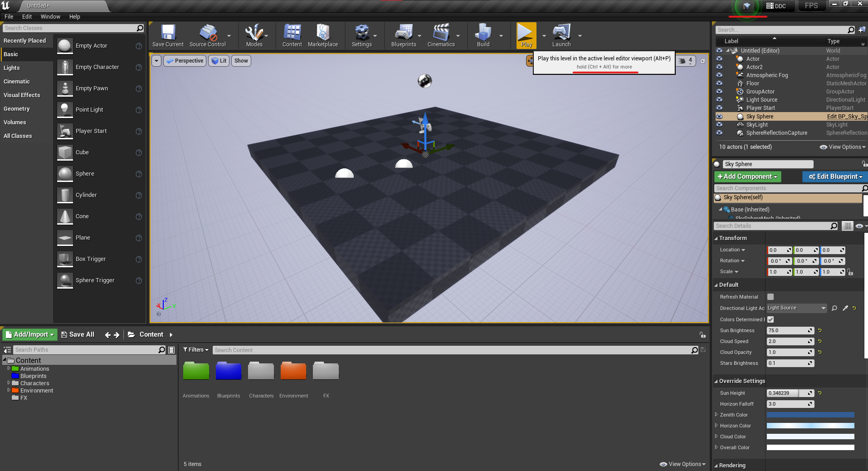Open the Blueprints folder thumbnail
The width and height of the screenshot is (868, 471).
[x=229, y=371]
